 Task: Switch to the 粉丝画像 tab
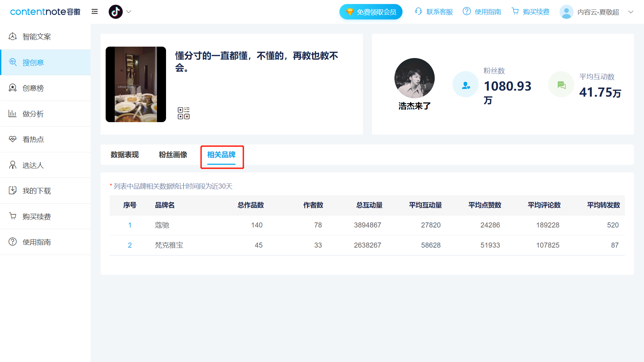tap(173, 155)
